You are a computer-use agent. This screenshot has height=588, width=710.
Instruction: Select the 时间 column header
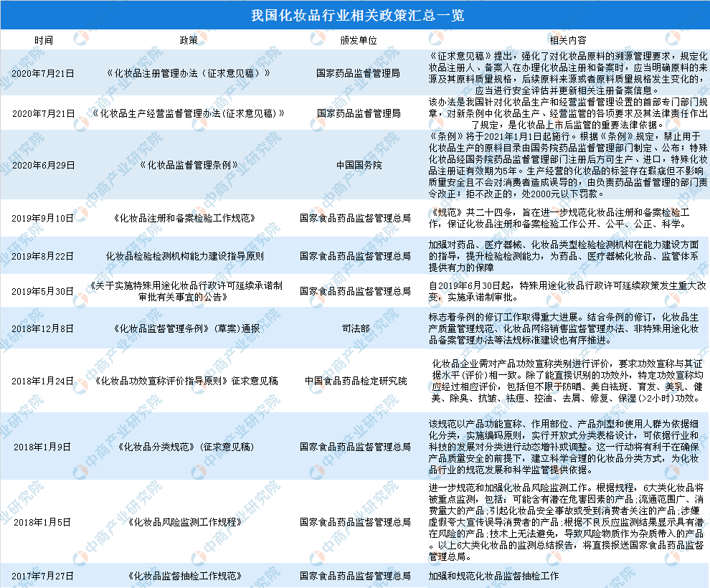[x=44, y=40]
